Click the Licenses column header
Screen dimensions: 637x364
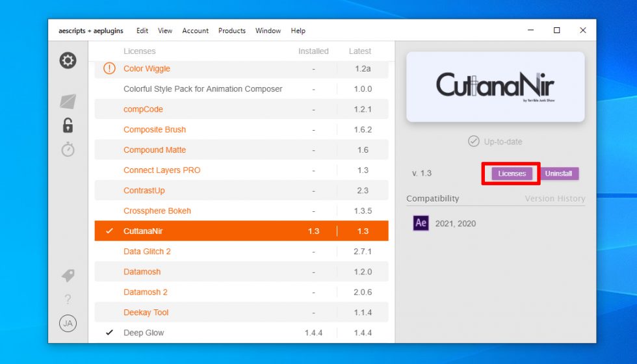tap(139, 51)
